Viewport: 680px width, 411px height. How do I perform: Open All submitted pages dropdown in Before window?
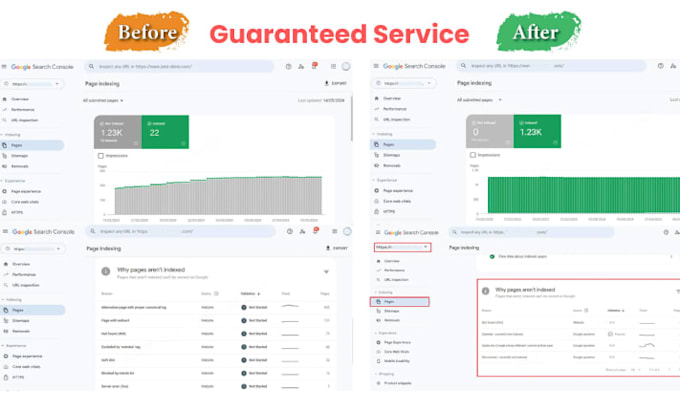tap(103, 101)
